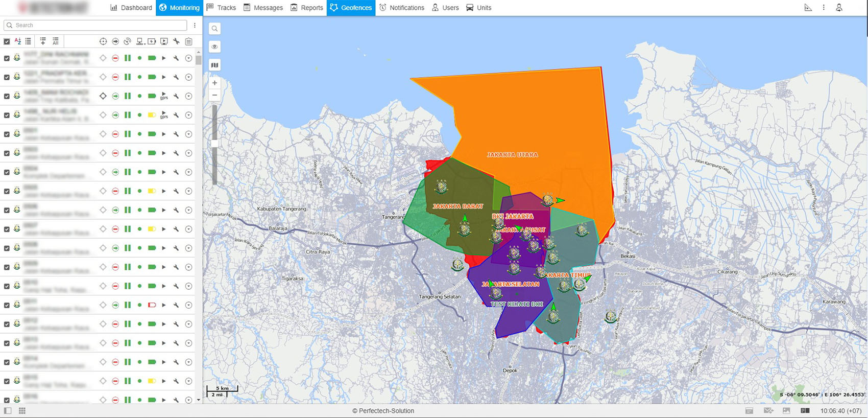Click the map zoom slider handle
Image resolution: width=868 pixels, height=418 pixels.
pos(214,144)
